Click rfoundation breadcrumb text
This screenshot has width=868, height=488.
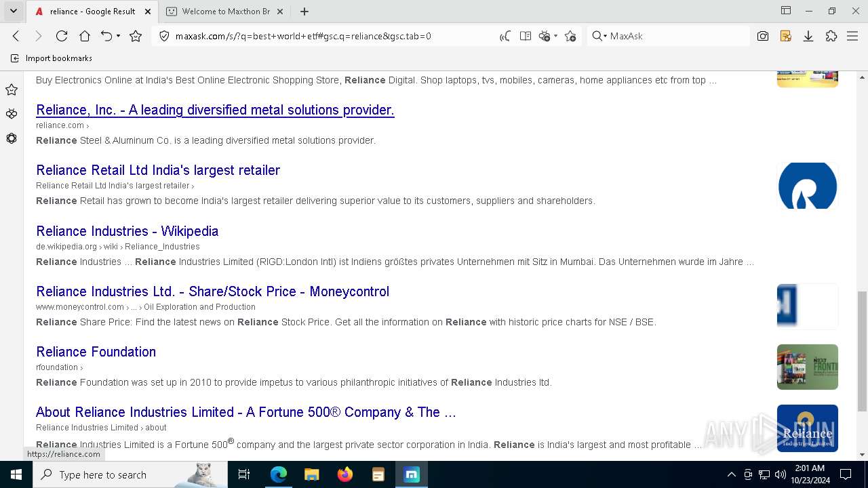point(57,367)
